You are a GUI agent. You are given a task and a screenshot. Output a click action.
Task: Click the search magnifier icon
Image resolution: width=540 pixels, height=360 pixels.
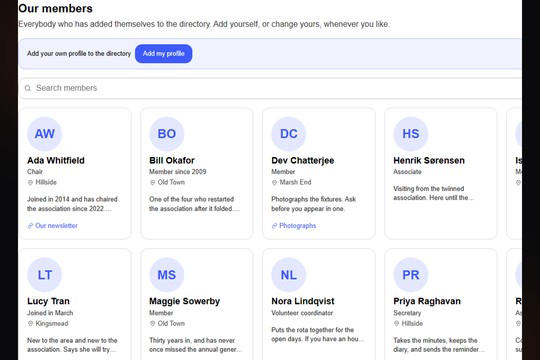coord(28,88)
